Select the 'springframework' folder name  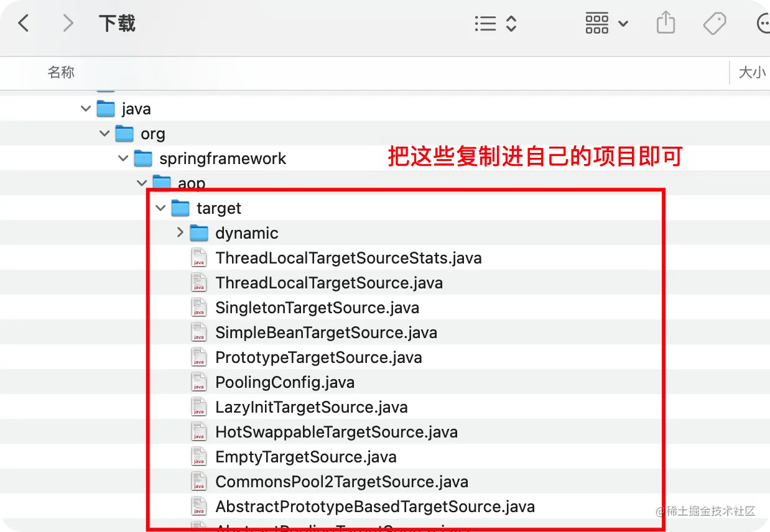[223, 158]
